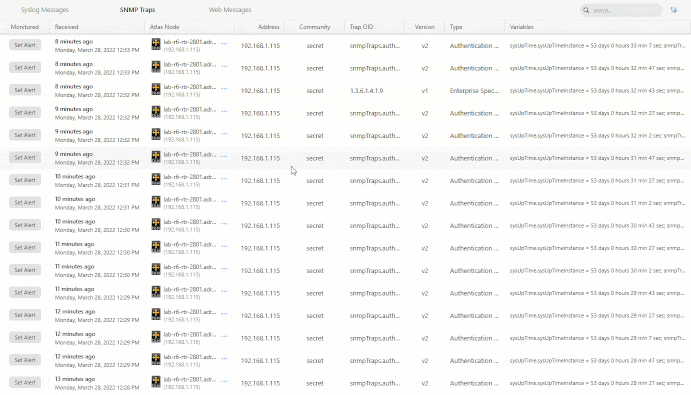Switch to the Syslog Messages tab

45,10
